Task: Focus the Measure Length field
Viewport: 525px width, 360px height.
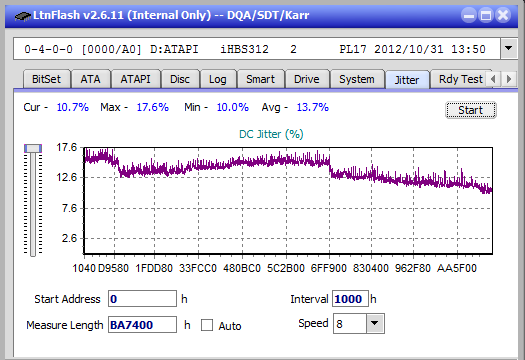Action: pyautogui.click(x=142, y=325)
